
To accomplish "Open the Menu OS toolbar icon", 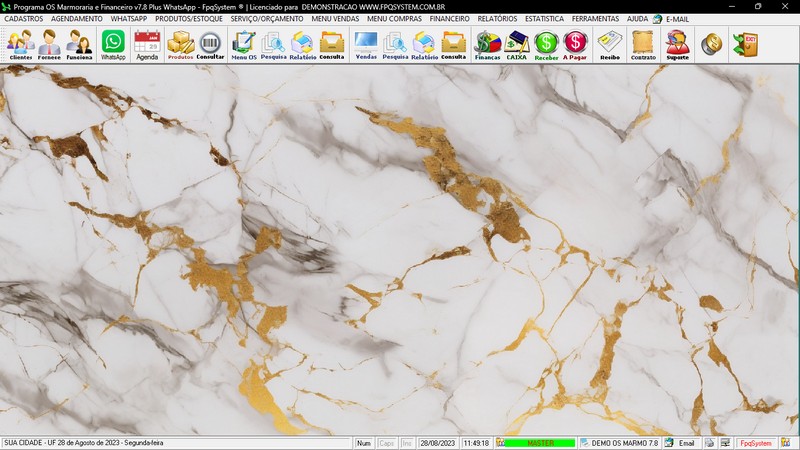I will pyautogui.click(x=244, y=45).
